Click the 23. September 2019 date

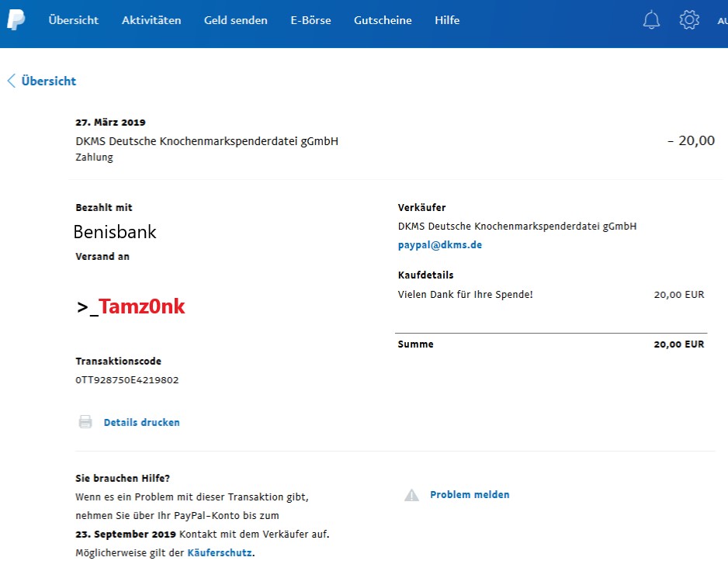[x=126, y=534]
